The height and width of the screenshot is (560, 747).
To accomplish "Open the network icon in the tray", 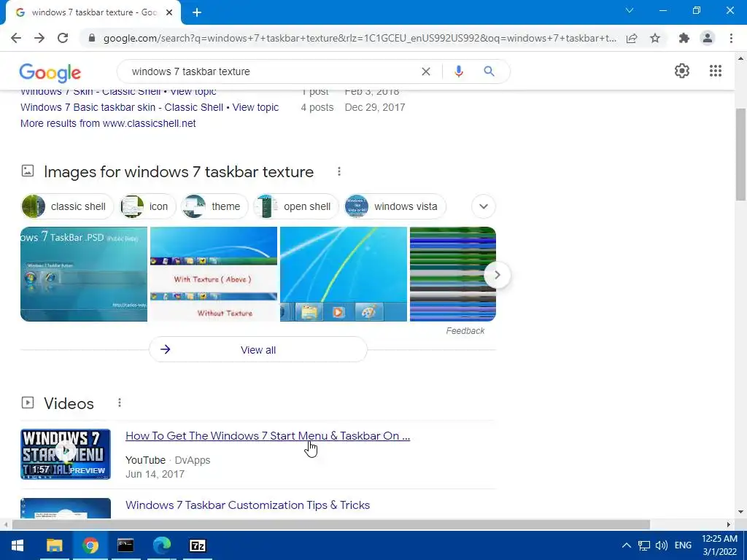I will pos(644,545).
